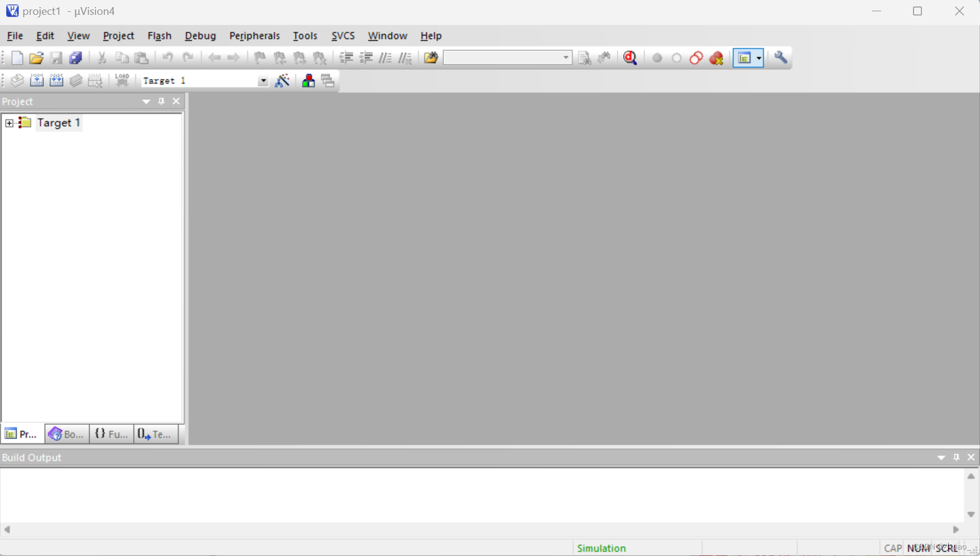
Task: Indent selected lines icon
Action: (346, 58)
